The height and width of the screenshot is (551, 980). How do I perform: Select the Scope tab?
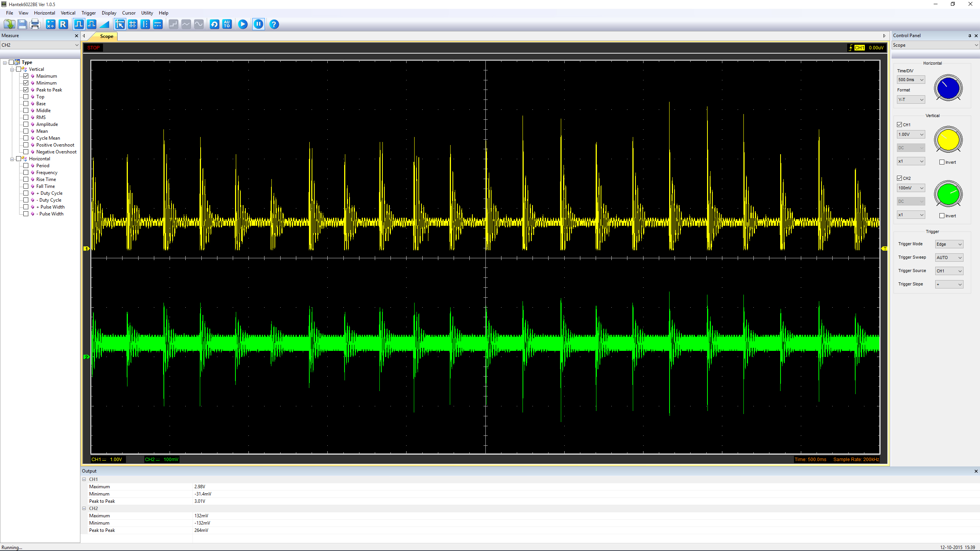pyautogui.click(x=106, y=36)
